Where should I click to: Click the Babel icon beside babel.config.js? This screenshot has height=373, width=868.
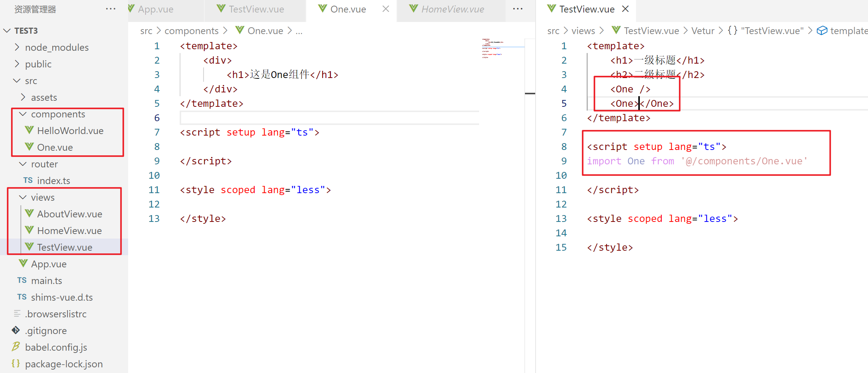coord(16,346)
